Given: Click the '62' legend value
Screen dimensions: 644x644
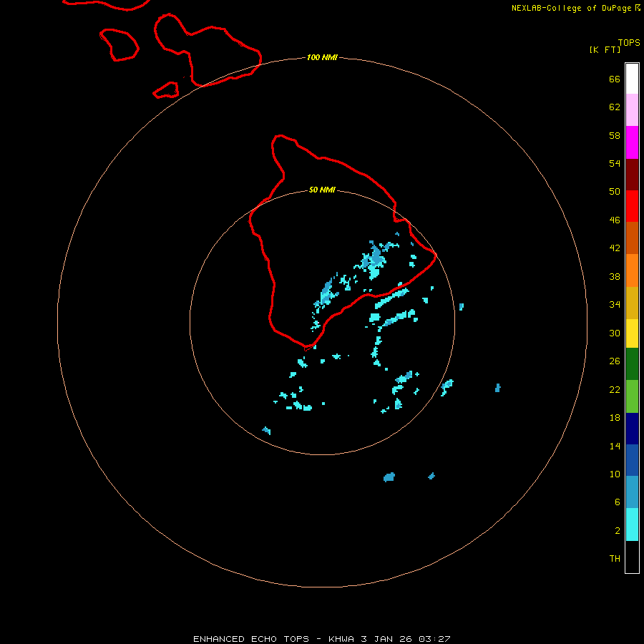Looking at the screenshot, I should click(615, 107).
